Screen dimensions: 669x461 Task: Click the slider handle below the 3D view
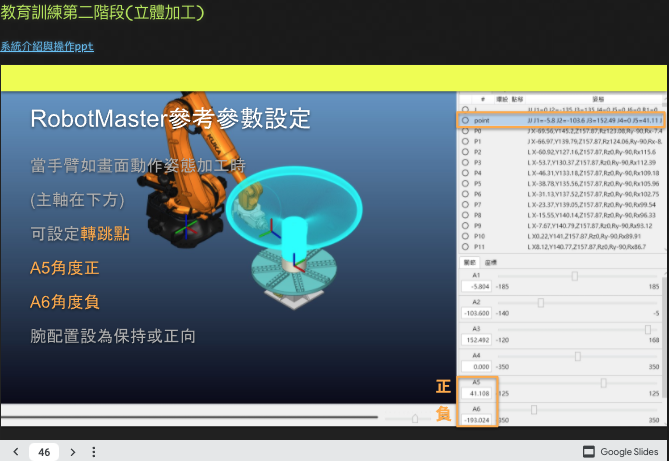(x=415, y=419)
